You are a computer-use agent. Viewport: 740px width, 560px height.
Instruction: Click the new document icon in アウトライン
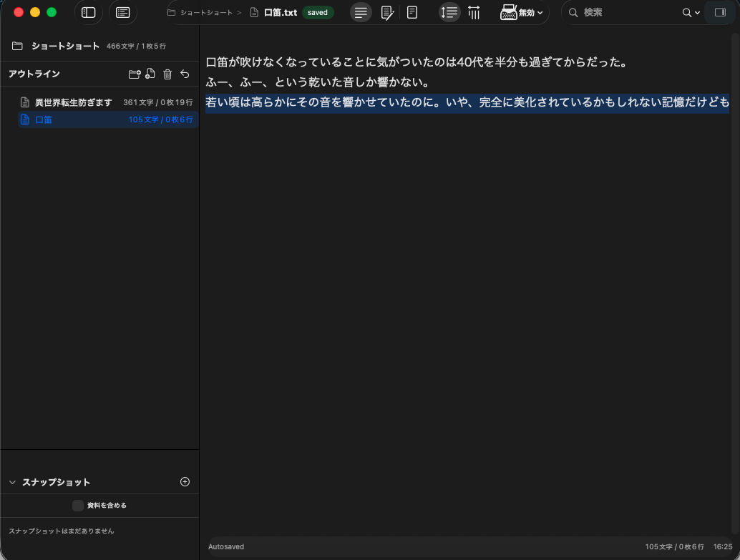click(150, 74)
